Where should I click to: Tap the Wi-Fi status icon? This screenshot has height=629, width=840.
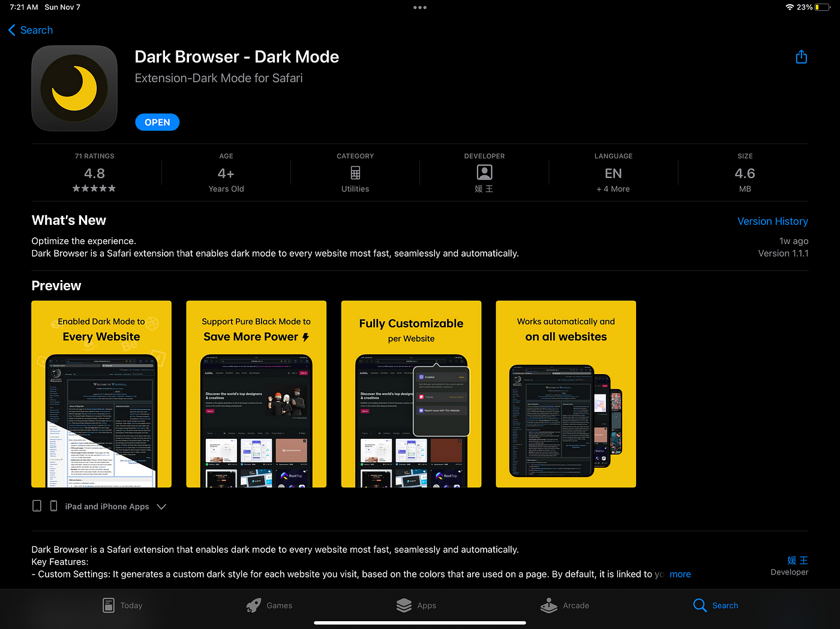pos(790,7)
